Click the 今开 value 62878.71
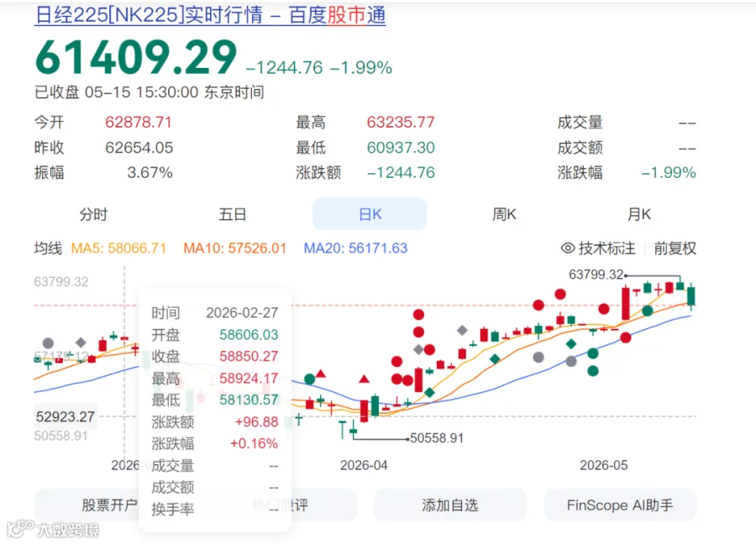This screenshot has height=544, width=756. pos(139,122)
